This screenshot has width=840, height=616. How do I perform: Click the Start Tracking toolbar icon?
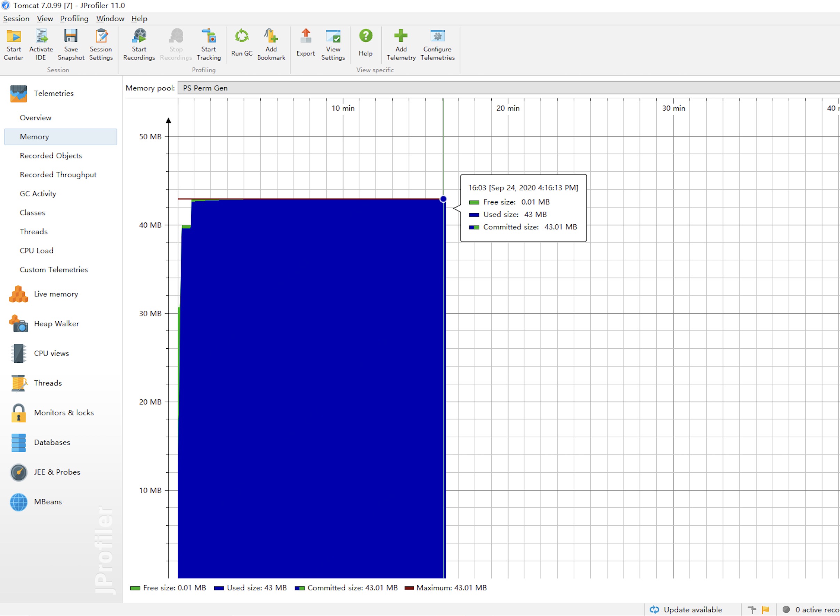coord(209,37)
